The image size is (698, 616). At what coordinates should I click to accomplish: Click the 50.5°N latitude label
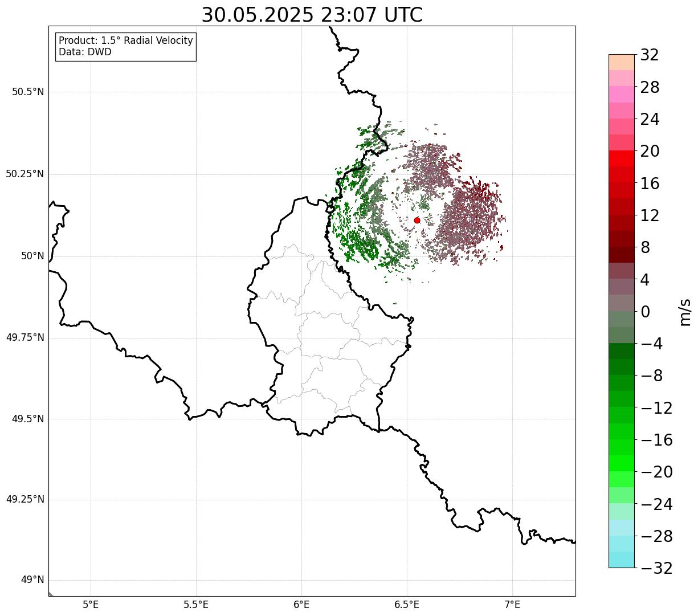[x=28, y=92]
